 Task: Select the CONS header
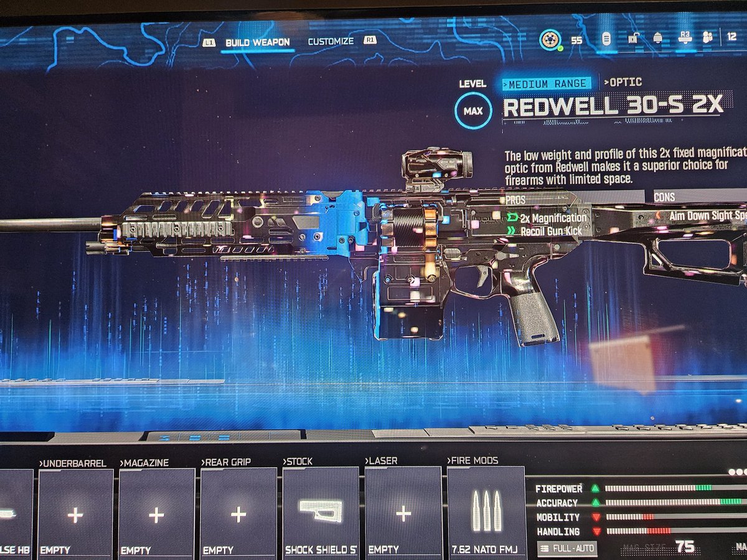[x=665, y=197]
